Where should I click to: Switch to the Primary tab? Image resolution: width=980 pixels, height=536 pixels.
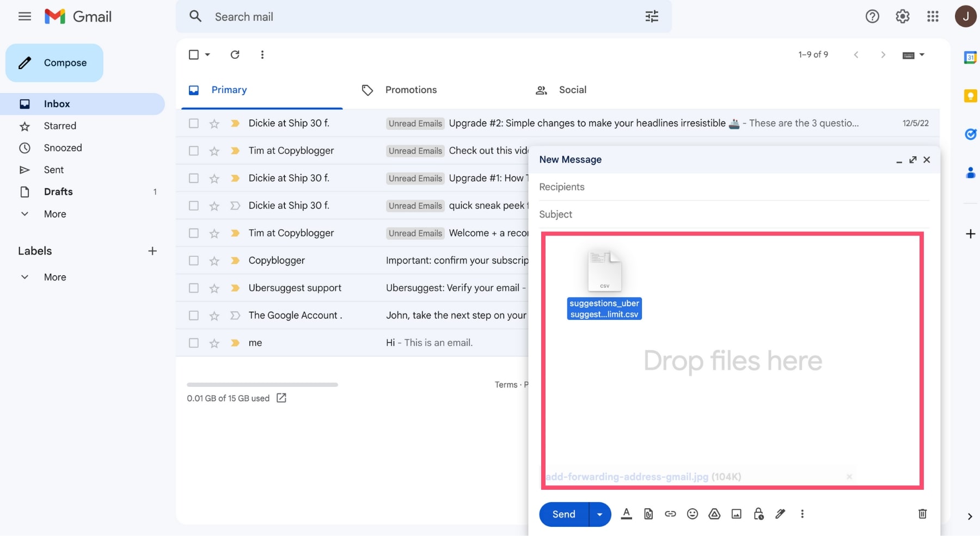pos(262,90)
